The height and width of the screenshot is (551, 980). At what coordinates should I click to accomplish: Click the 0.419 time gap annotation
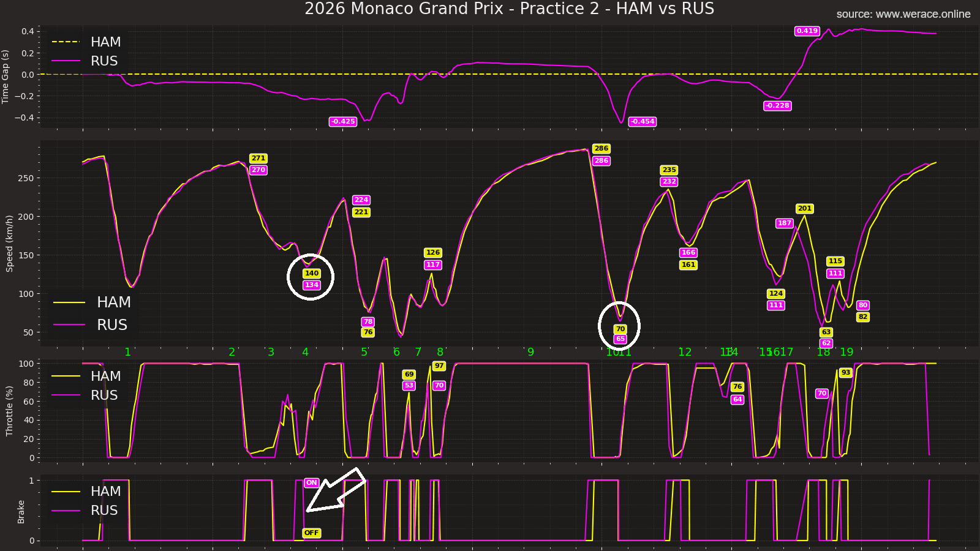pos(807,31)
